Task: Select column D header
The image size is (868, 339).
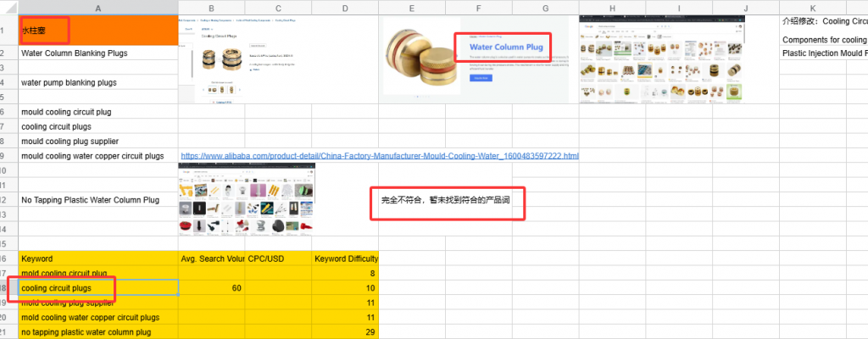Action: click(x=345, y=8)
